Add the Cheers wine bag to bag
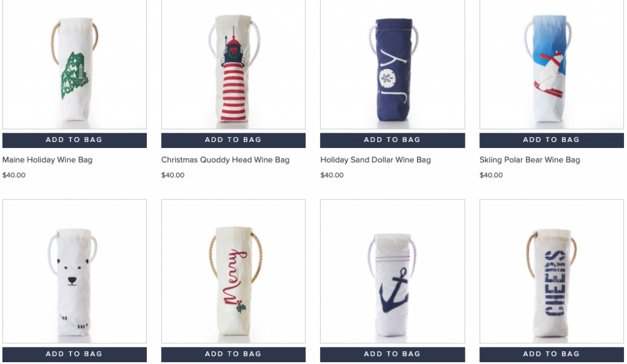The width and height of the screenshot is (627, 364). [x=552, y=354]
